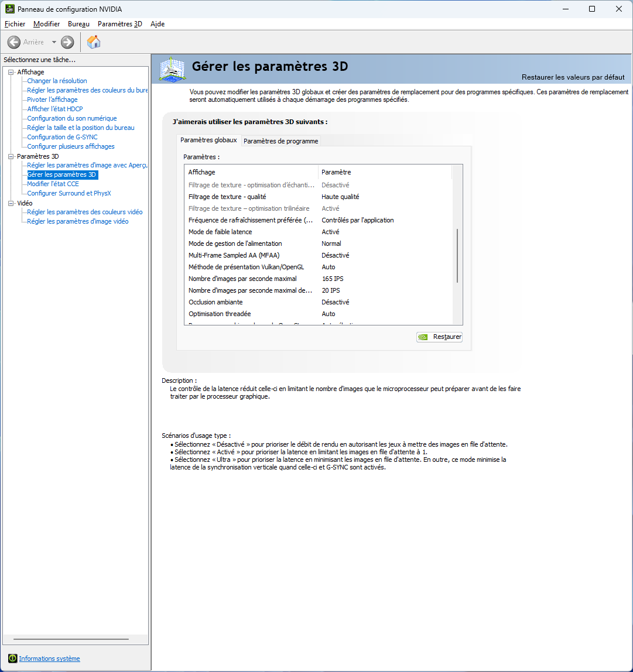Click the Paramètre column header
The height and width of the screenshot is (672, 633).
pyautogui.click(x=385, y=172)
